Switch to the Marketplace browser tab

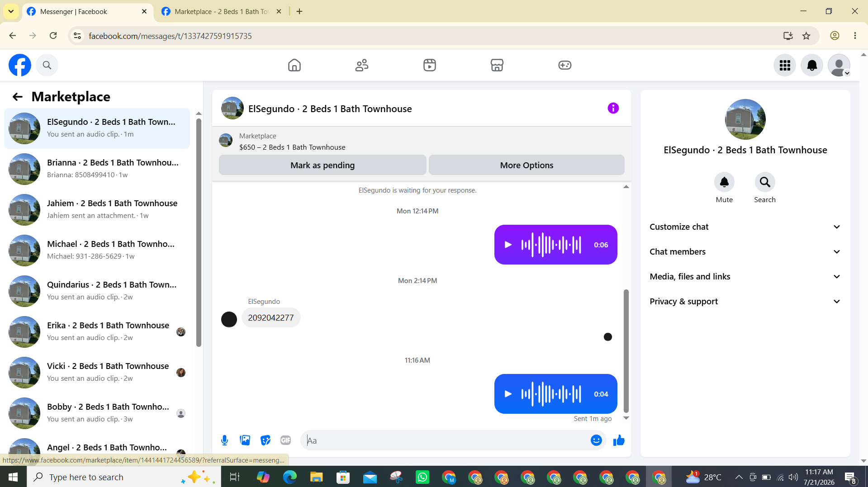(x=222, y=11)
